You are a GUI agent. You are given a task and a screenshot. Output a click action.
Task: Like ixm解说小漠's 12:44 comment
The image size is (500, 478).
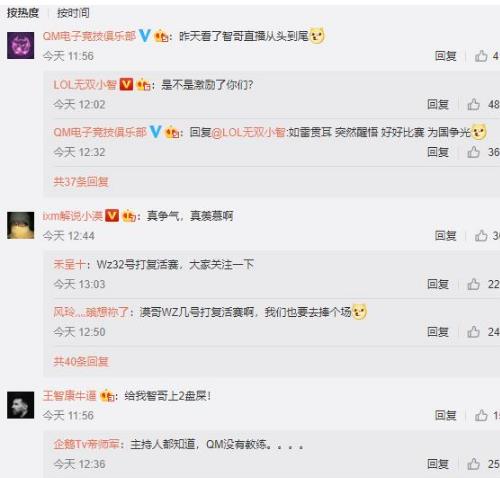(481, 236)
